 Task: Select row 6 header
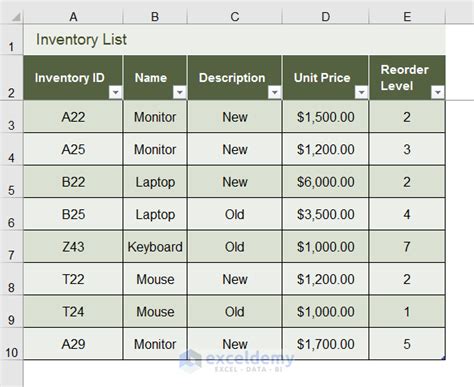pyautogui.click(x=11, y=214)
